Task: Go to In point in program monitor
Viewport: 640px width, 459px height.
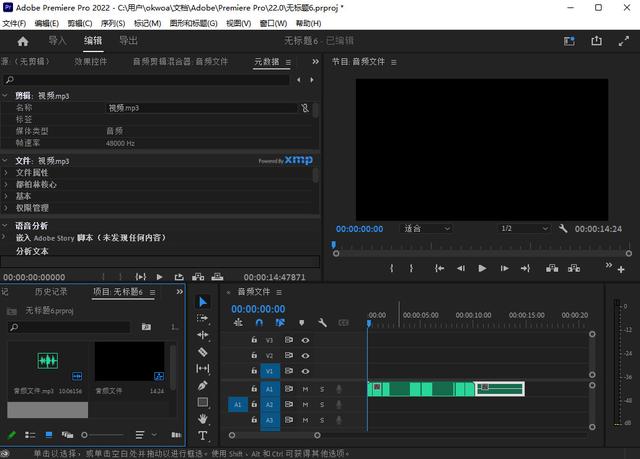Action: [x=439, y=268]
